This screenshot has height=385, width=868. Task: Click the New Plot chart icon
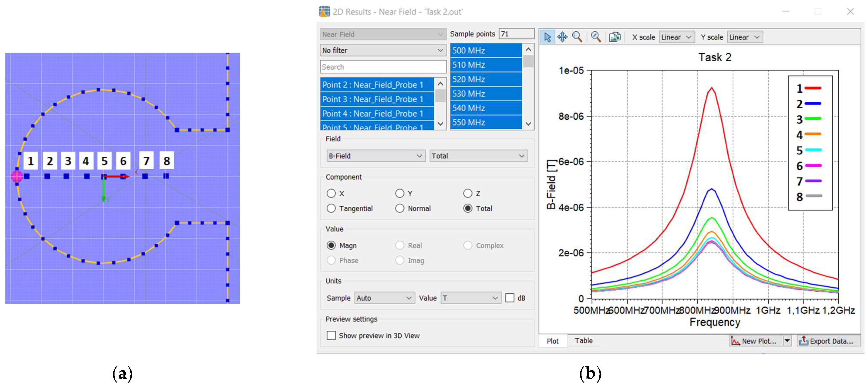point(735,341)
